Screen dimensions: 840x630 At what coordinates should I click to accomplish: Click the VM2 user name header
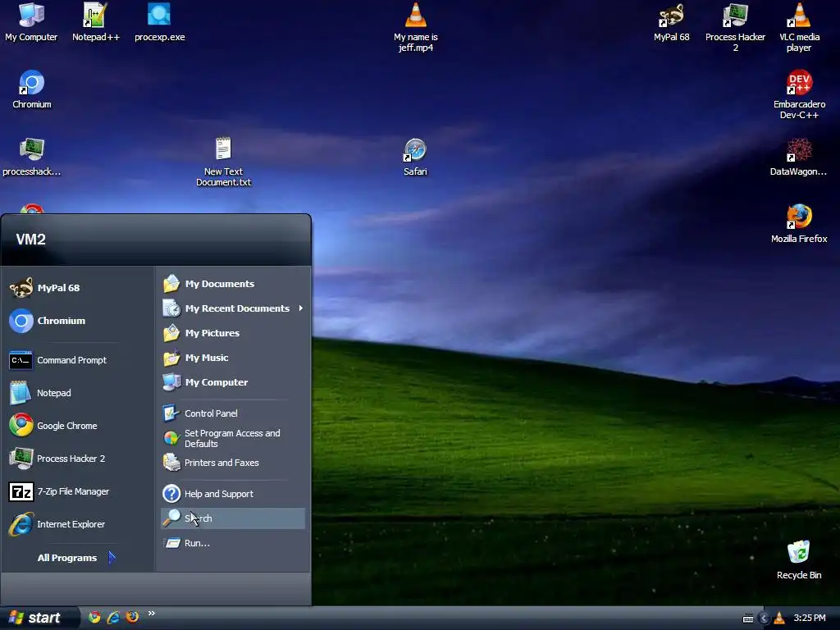(31, 240)
